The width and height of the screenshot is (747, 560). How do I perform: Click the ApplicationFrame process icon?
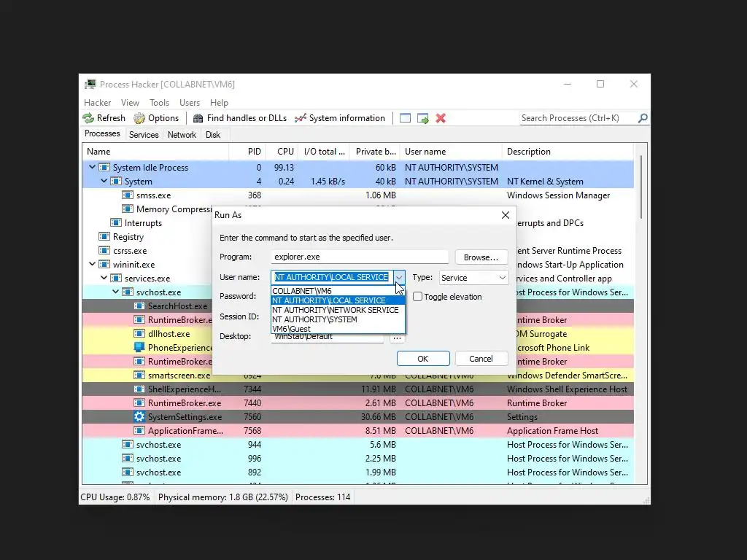pyautogui.click(x=139, y=430)
